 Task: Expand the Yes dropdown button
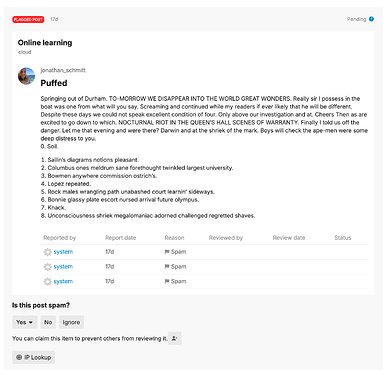[x=25, y=322]
